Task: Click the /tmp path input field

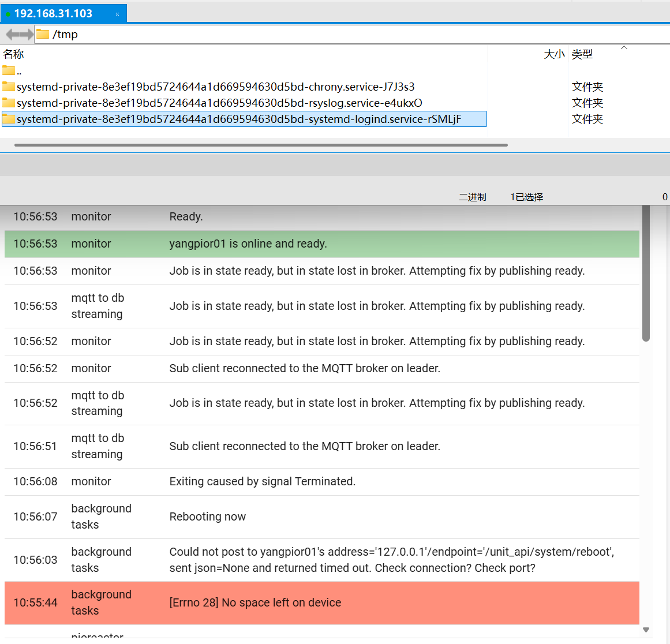Action: 346,35
